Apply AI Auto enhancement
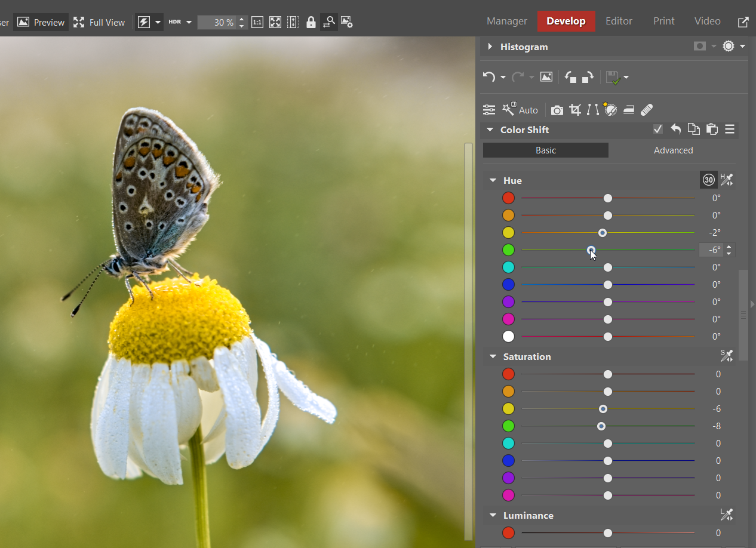The width and height of the screenshot is (756, 548). 520,110
